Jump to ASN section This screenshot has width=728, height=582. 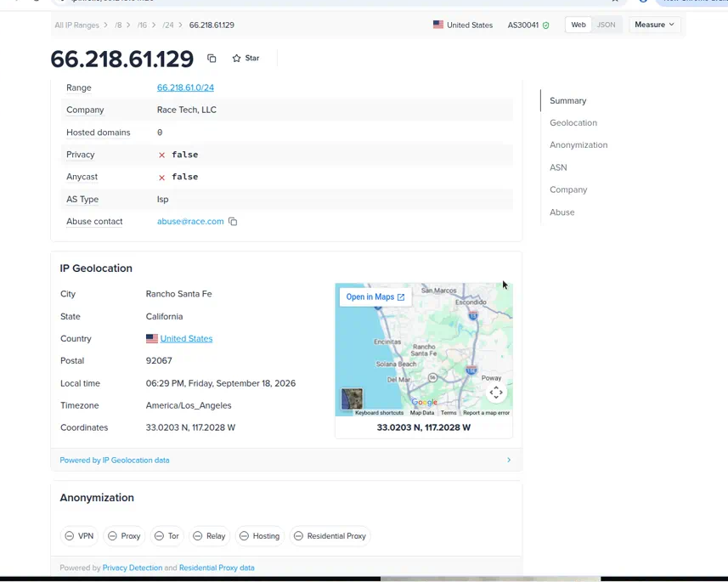(558, 167)
